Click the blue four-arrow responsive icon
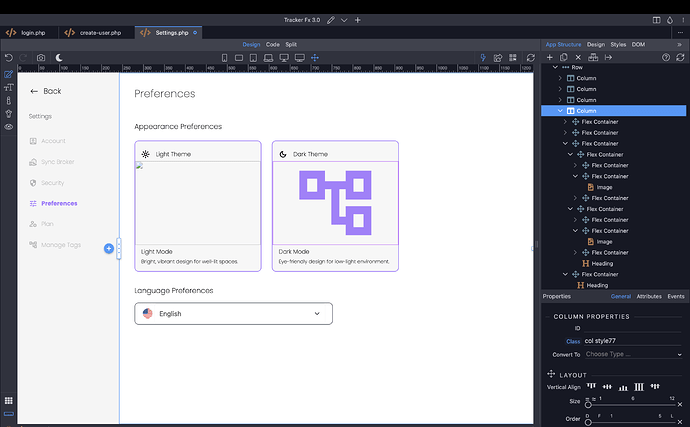690x427 pixels. coord(315,58)
